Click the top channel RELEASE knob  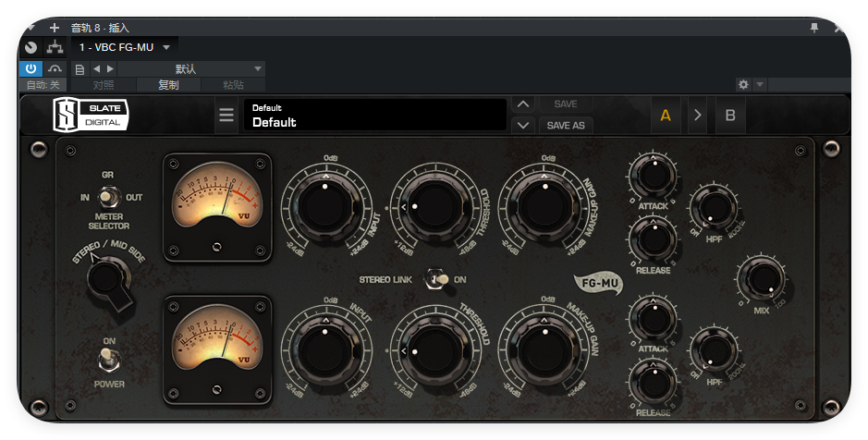654,239
